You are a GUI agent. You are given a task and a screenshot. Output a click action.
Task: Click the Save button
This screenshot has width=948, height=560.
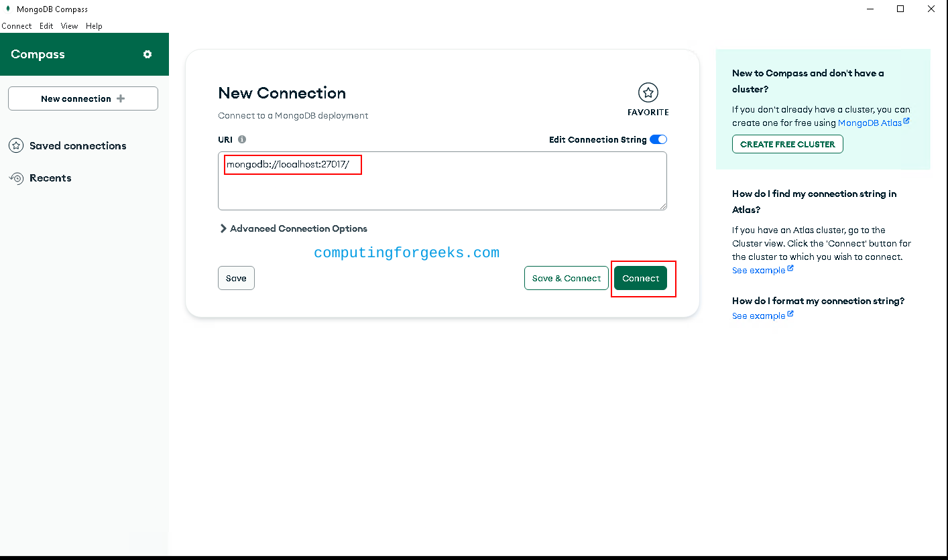point(236,278)
